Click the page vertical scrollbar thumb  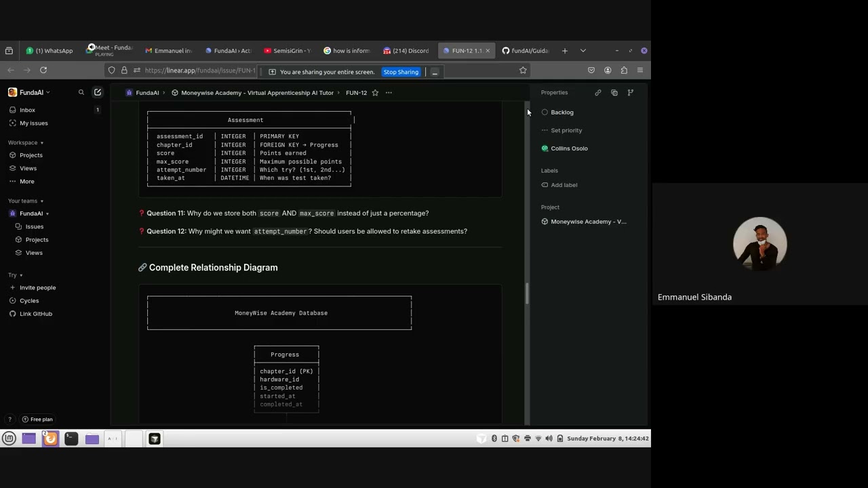pyautogui.click(x=527, y=293)
